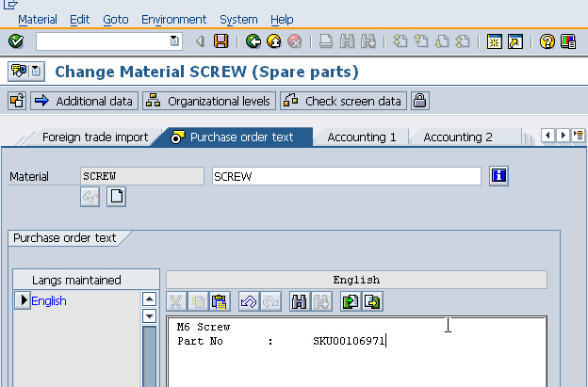Click the Check screen data button
The width and height of the screenshot is (588, 387).
(343, 101)
